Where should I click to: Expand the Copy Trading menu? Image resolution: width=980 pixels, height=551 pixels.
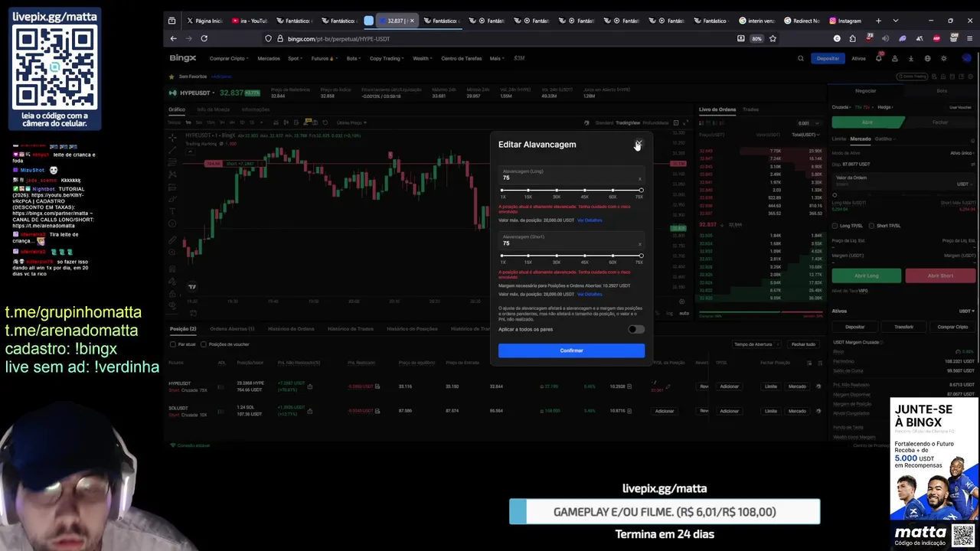pos(387,58)
